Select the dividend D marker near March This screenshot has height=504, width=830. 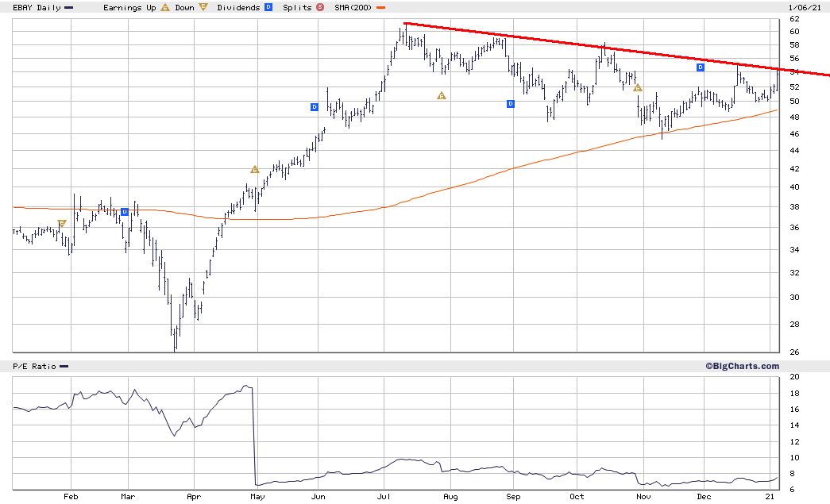tap(125, 212)
